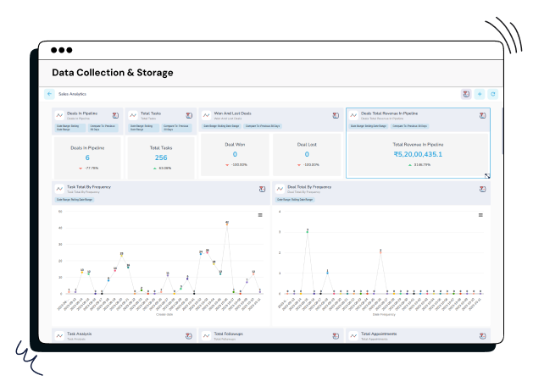The height and width of the screenshot is (392, 533).
Task: Select the Deals In Pipeline value 6
Action: [x=87, y=157]
